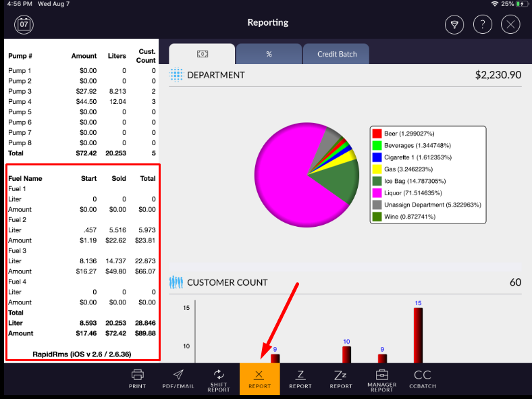Select the highlighted X Report button
Image resolution: width=532 pixels, height=399 pixels.
click(259, 378)
